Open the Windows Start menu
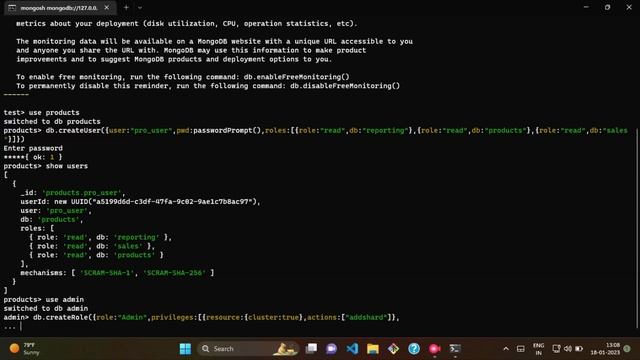640x360 pixels. tap(185, 349)
